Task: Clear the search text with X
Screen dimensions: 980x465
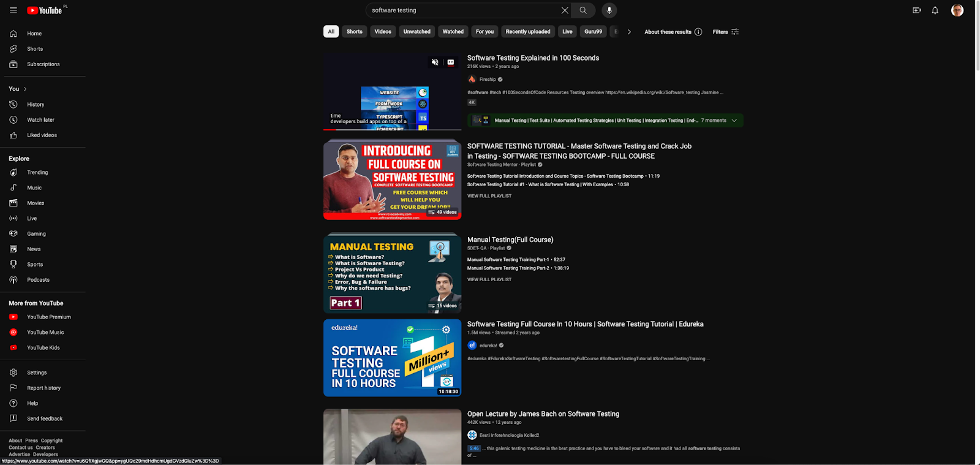Action: 565,10
